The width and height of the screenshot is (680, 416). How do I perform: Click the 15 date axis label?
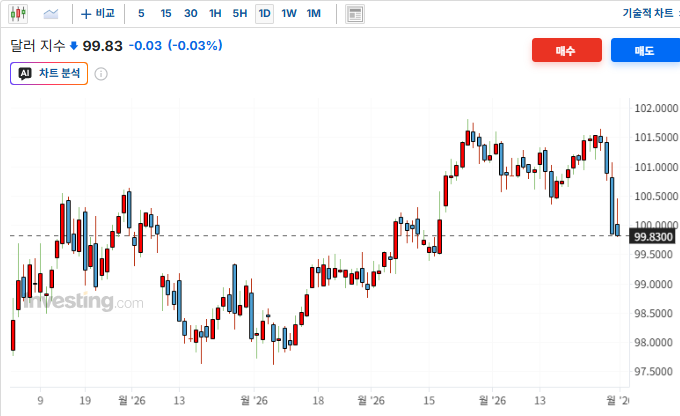point(429,400)
